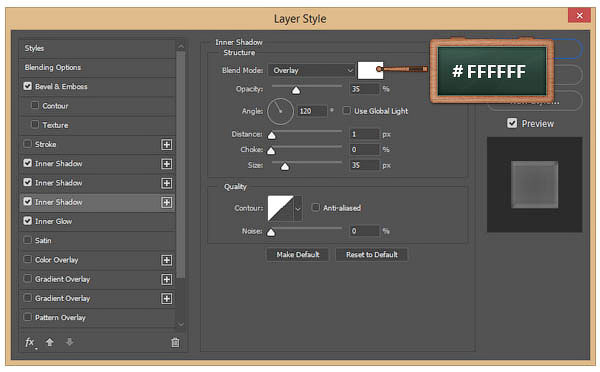
Task: Click the Choke slider handle
Action: [271, 151]
